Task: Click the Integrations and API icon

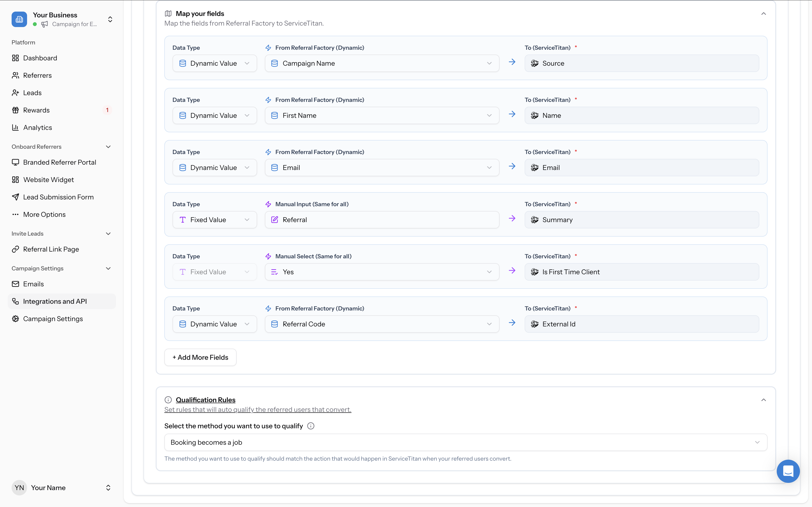Action: (15, 301)
